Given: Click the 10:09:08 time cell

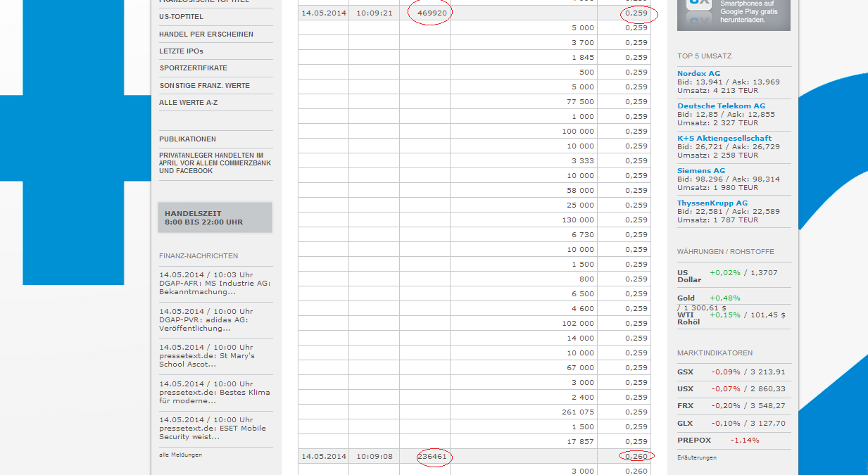Looking at the screenshot, I should click(x=375, y=457).
